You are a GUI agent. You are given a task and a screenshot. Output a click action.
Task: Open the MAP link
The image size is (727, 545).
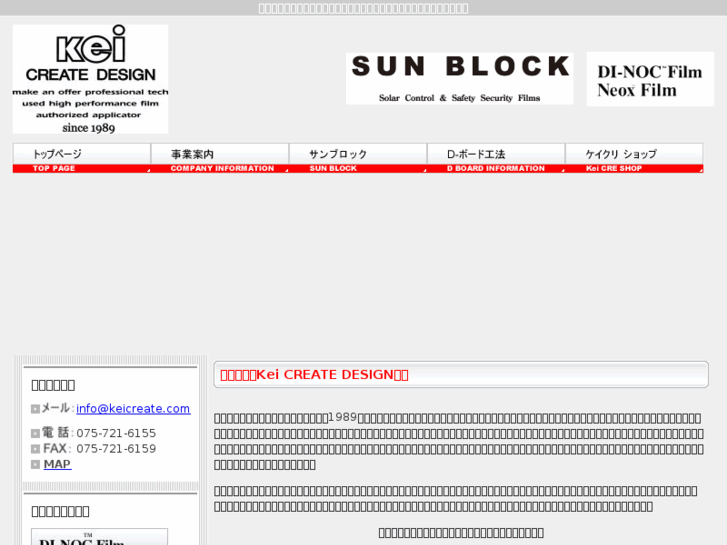[57, 464]
